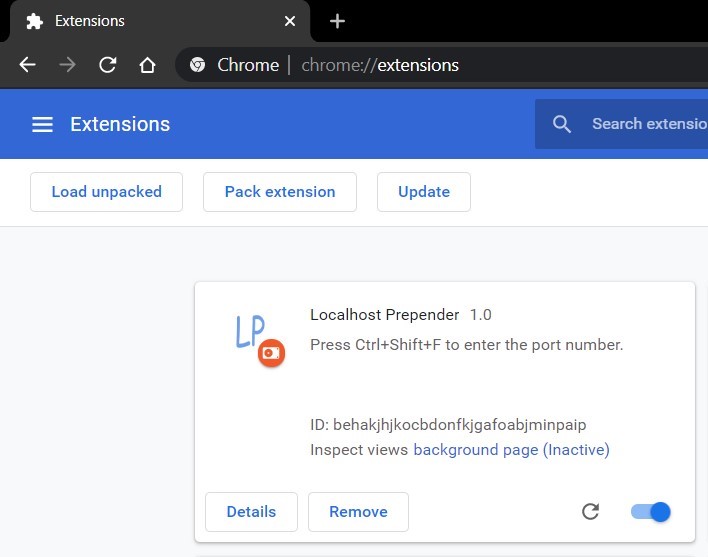Click the Load unpacked button
Image resolution: width=708 pixels, height=557 pixels.
coord(106,192)
